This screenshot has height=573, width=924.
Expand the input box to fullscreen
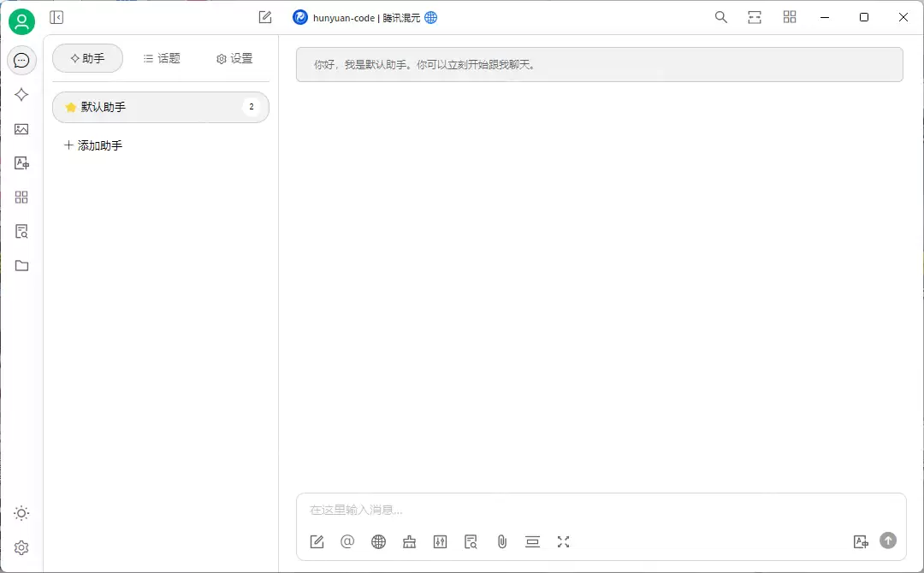click(x=563, y=541)
